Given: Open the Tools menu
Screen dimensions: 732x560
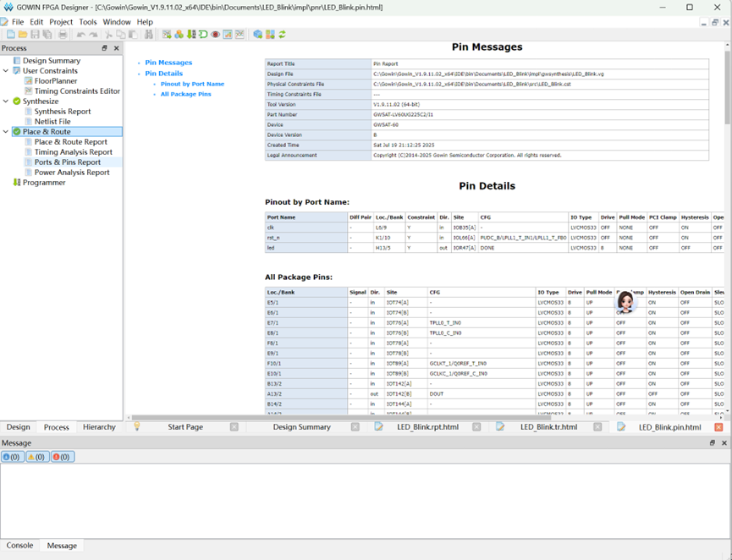Looking at the screenshot, I should point(88,22).
